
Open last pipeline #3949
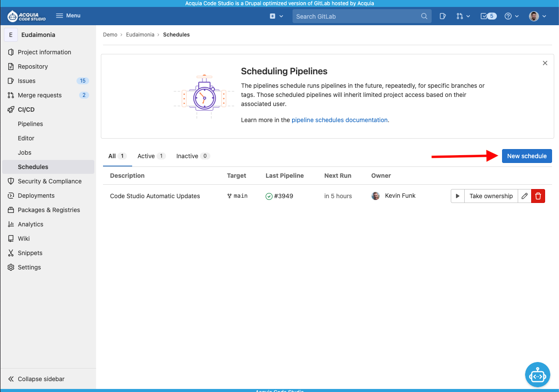(x=279, y=196)
